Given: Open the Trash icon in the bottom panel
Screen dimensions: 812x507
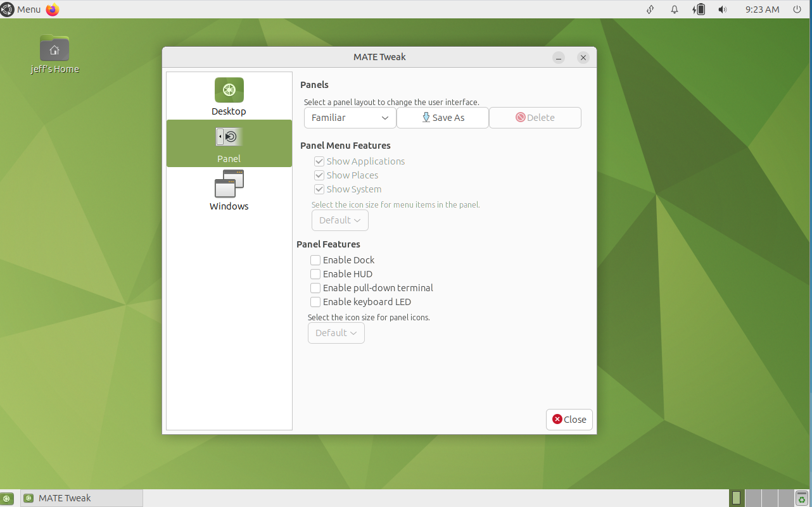Looking at the screenshot, I should click(802, 498).
